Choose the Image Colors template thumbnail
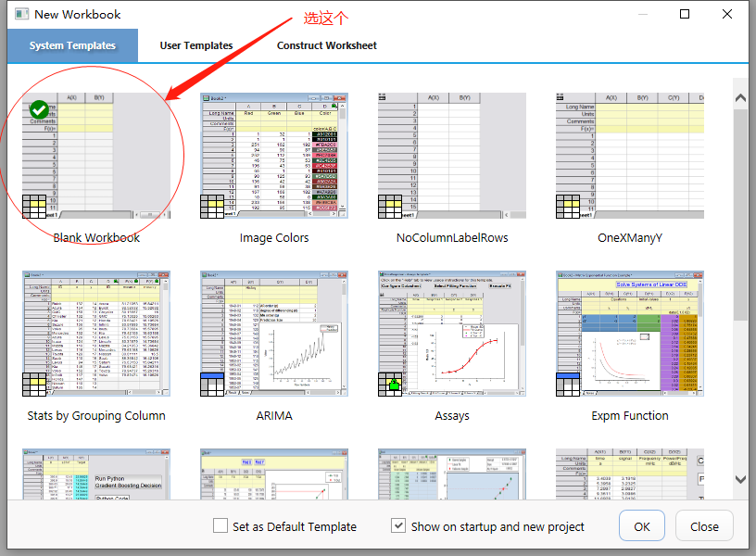 pos(274,156)
